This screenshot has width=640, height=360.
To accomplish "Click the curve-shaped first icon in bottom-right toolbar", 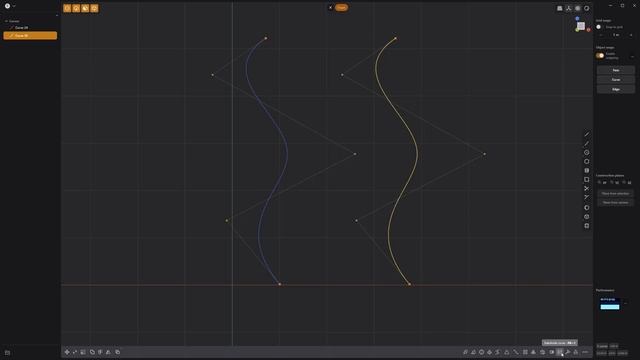I will click(x=465, y=352).
